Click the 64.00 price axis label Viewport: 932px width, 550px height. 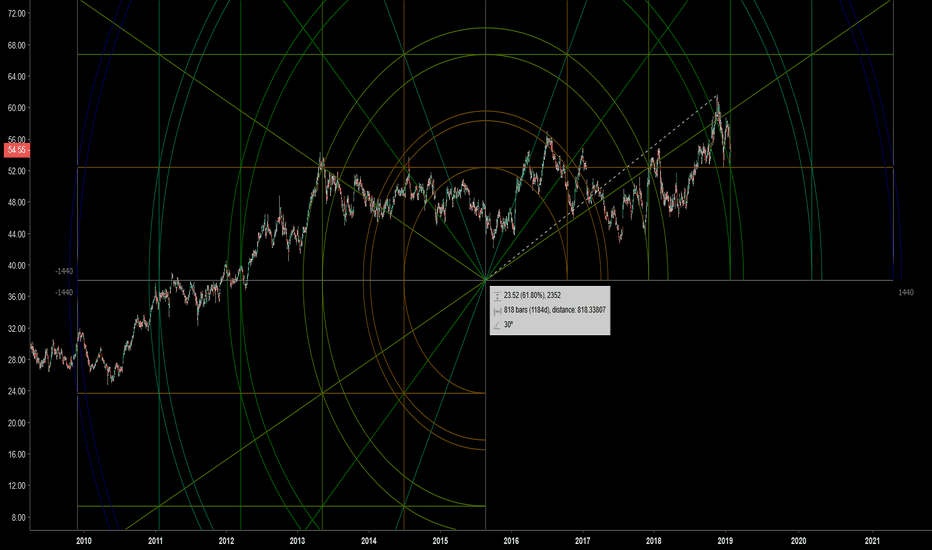[16, 77]
